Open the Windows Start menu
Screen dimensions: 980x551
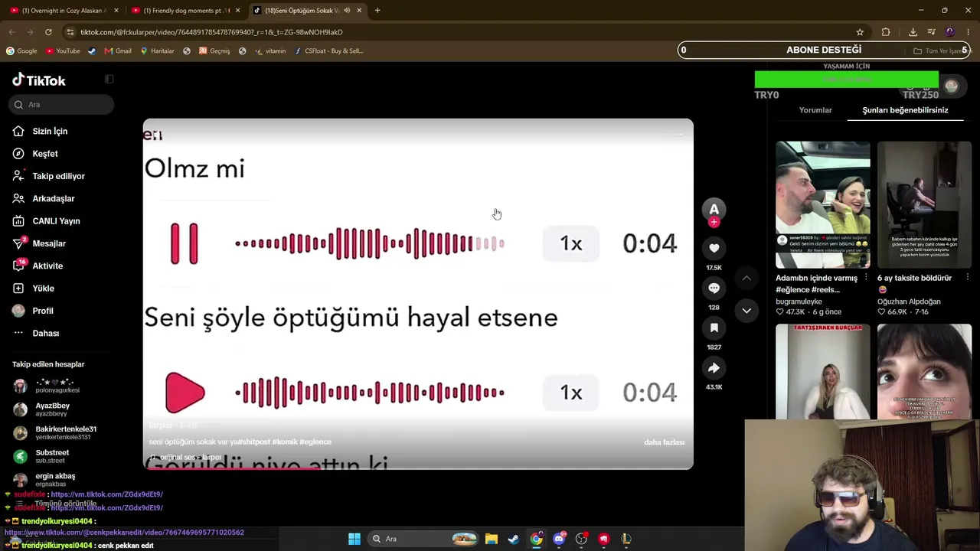(354, 539)
